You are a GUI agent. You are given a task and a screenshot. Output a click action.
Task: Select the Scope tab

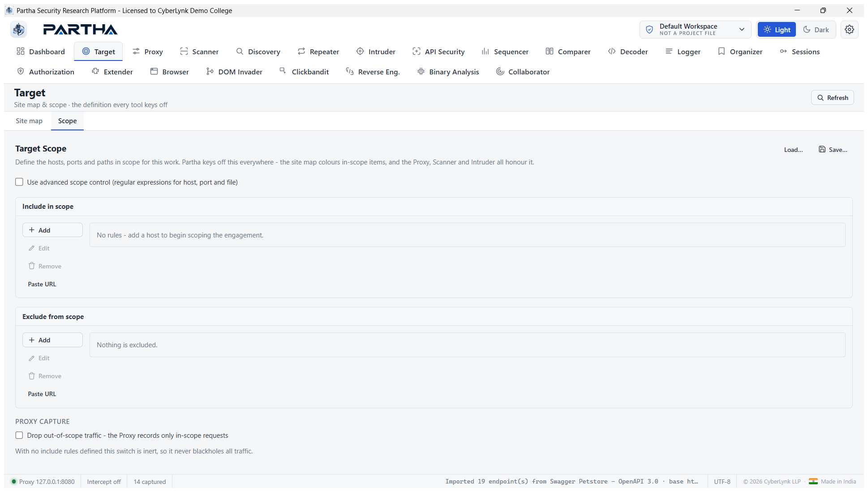[x=67, y=121]
